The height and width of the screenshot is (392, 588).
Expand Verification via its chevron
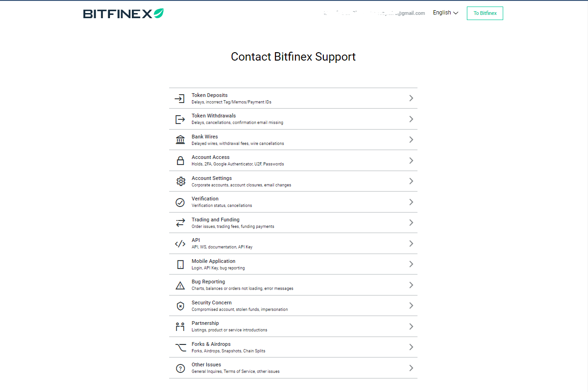pos(411,202)
